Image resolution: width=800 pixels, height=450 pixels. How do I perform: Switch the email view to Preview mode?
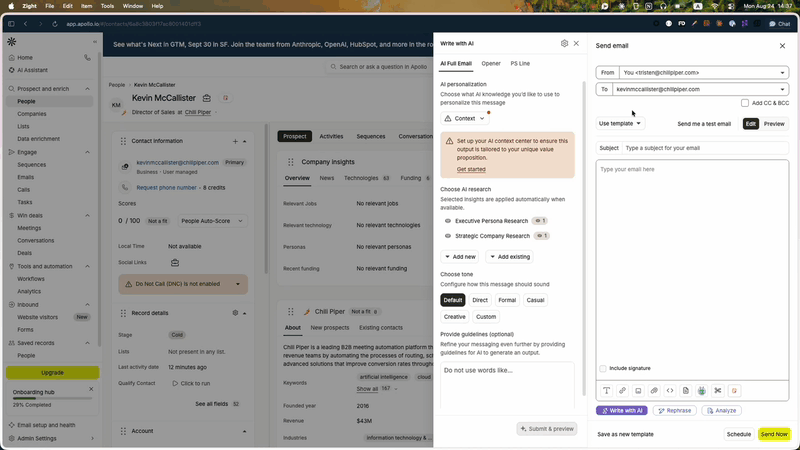(x=774, y=124)
